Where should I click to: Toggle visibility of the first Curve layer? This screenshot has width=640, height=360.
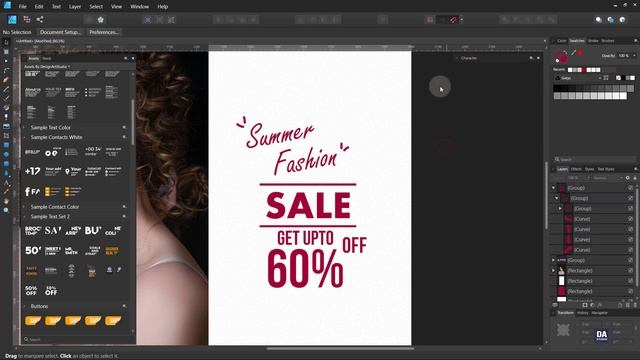630,219
